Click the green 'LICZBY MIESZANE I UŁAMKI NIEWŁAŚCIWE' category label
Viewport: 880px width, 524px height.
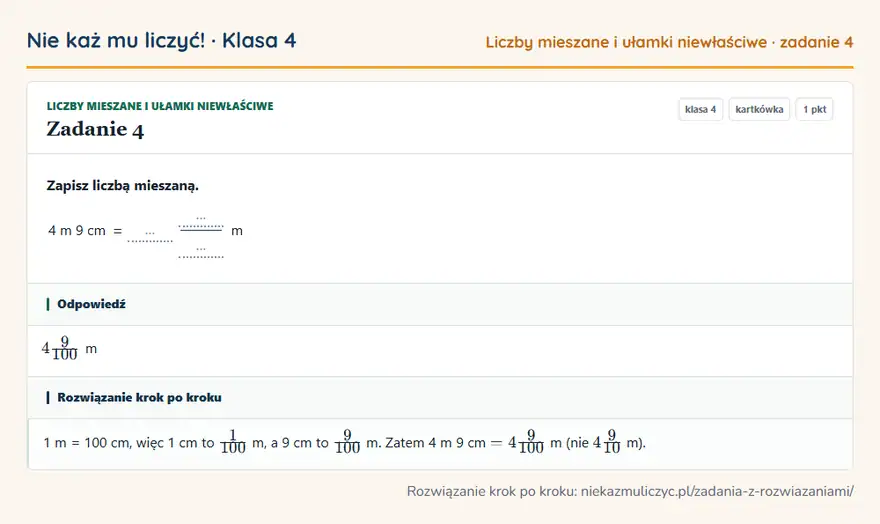tap(160, 106)
